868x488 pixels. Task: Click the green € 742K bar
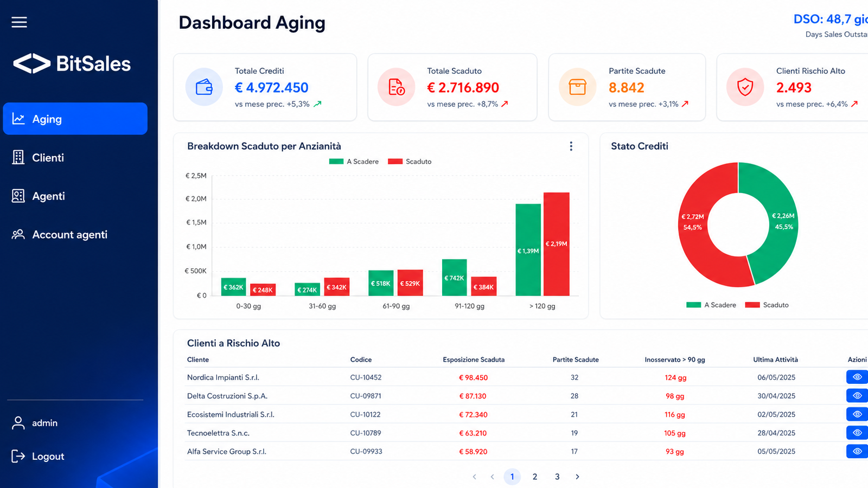tap(455, 278)
